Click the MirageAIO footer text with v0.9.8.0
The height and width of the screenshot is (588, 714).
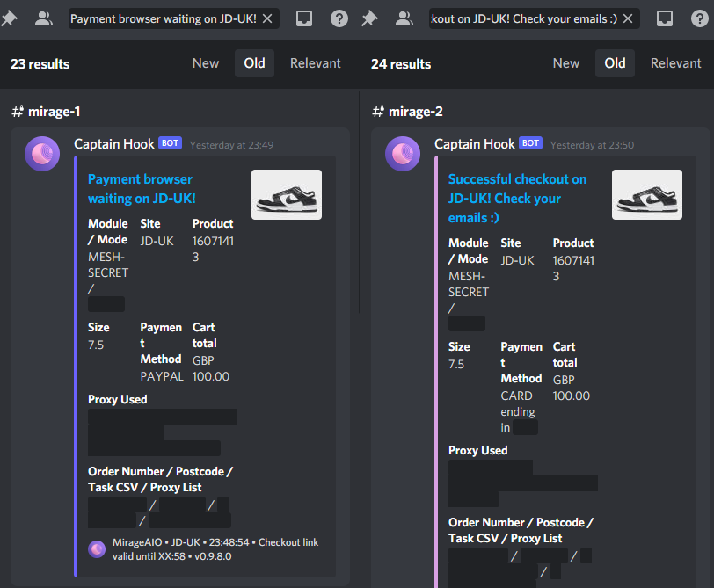tap(215, 549)
